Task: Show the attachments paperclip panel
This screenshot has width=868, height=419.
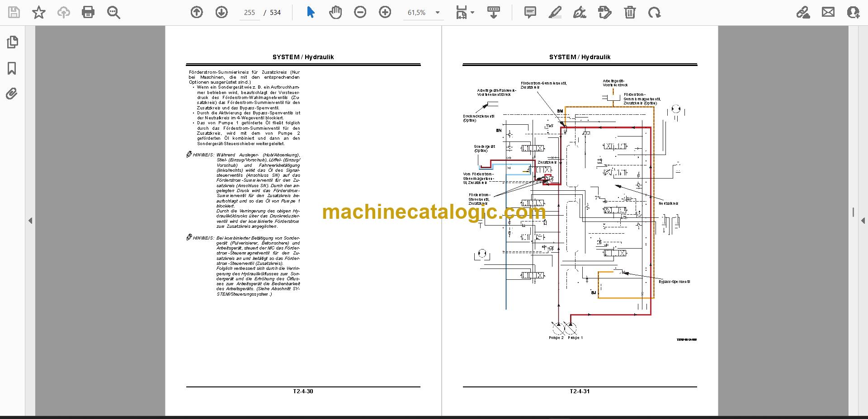Action: point(12,94)
